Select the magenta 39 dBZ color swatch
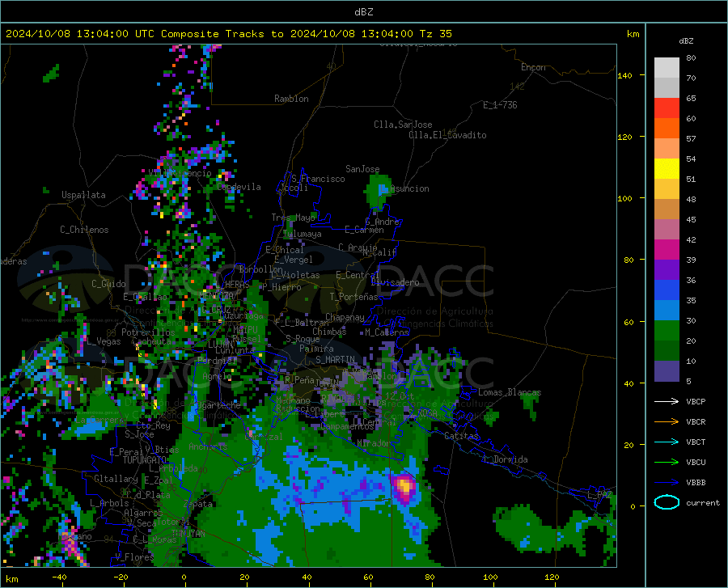Viewport: 728px width, 588px height. click(x=667, y=250)
